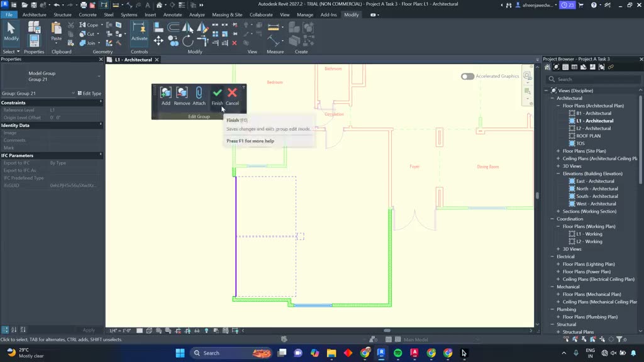The height and width of the screenshot is (362, 644).
Task: Click the red Cancel group edit icon
Action: [x=232, y=93]
